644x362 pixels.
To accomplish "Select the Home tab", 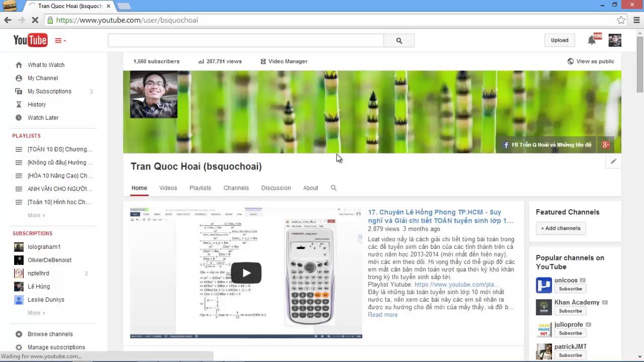I will 139,188.
